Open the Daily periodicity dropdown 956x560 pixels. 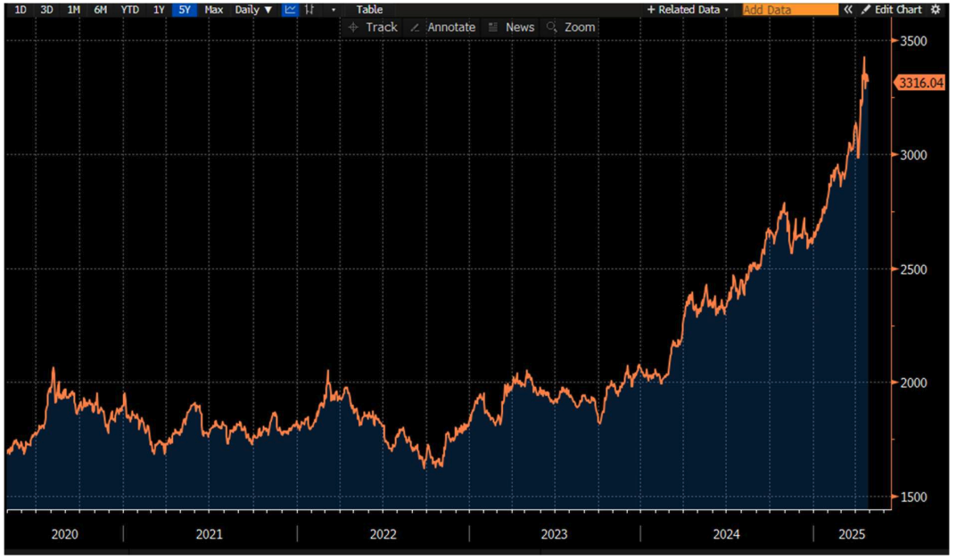(254, 10)
